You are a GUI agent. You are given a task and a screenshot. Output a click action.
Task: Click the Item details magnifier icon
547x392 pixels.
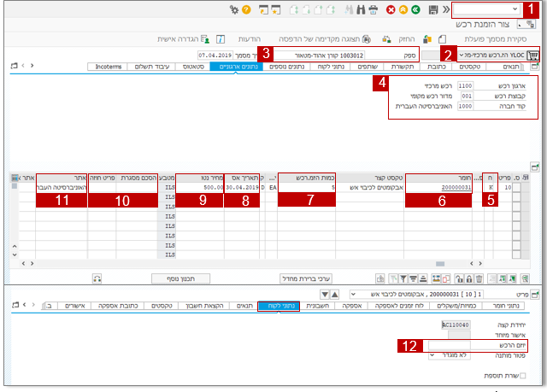[x=525, y=278]
